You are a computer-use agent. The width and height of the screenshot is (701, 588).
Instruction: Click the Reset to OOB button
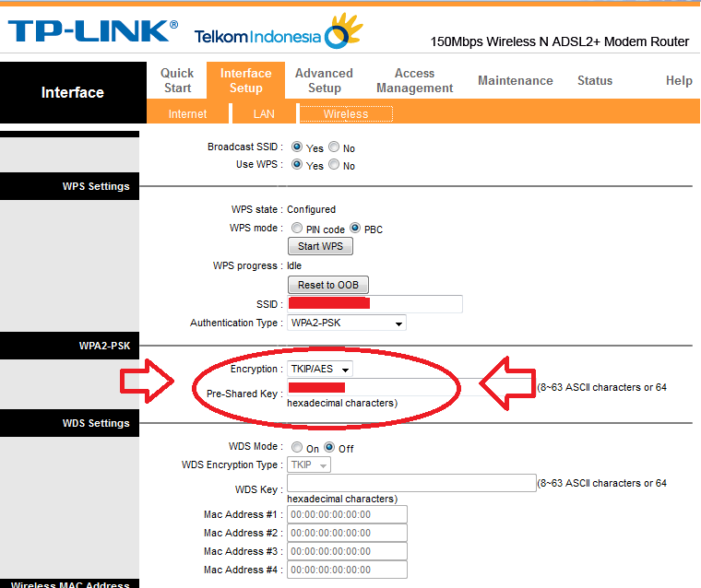pyautogui.click(x=328, y=285)
